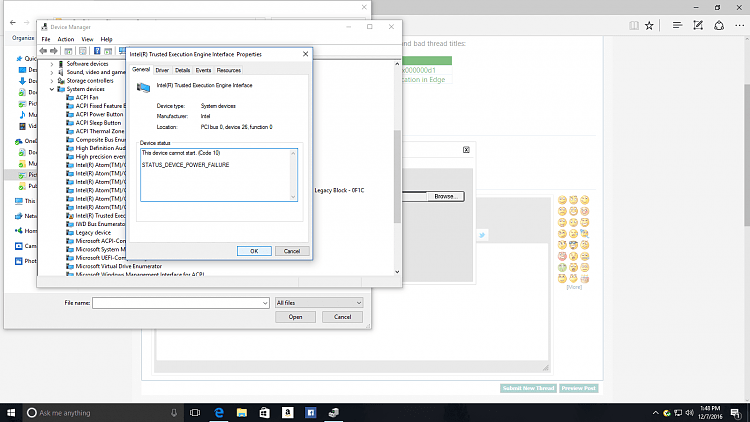Open File Explorer from the taskbar
Image resolution: width=750 pixels, height=422 pixels.
[242, 412]
